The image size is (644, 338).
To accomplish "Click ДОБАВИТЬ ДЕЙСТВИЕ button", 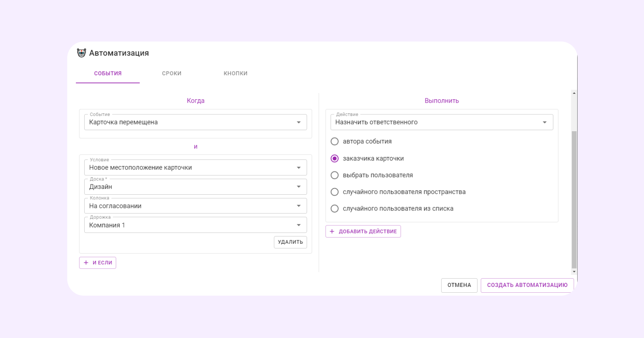I will pos(363,231).
